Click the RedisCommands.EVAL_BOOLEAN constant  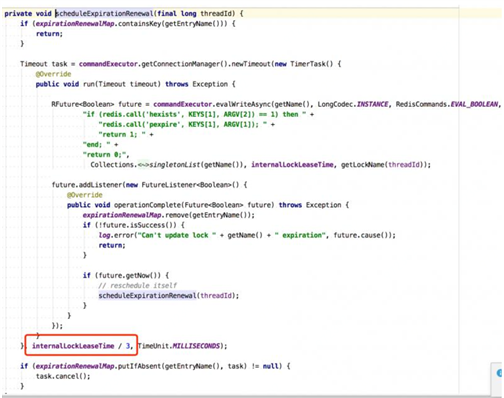tap(447, 104)
